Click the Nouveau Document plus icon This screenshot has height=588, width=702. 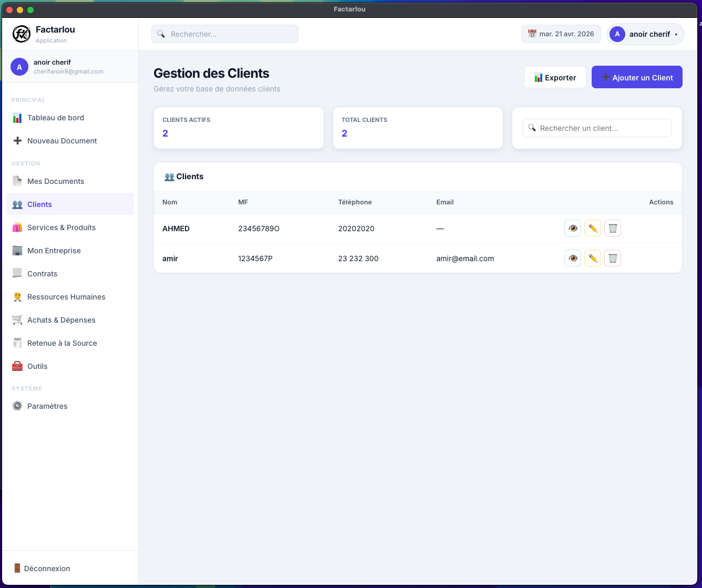point(17,141)
